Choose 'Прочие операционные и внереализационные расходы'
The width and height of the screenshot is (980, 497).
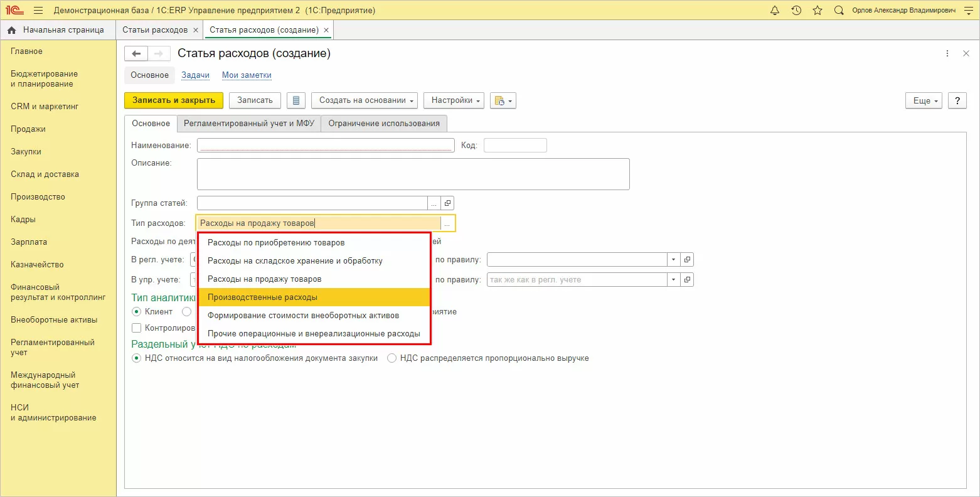[314, 334]
